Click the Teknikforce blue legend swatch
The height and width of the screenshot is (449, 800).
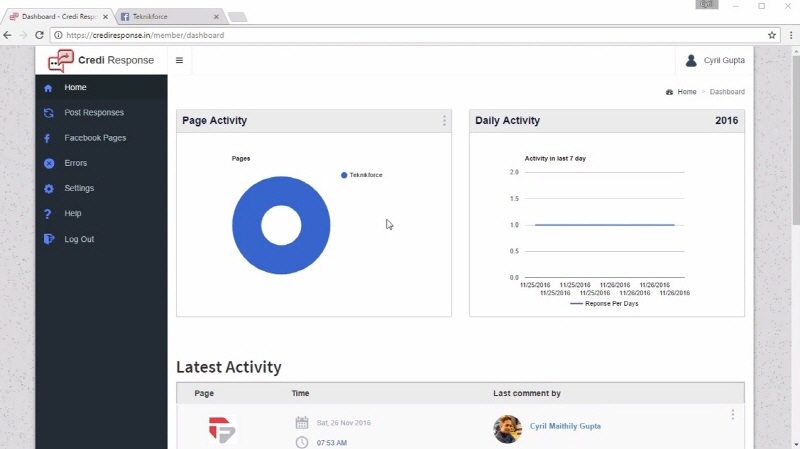pyautogui.click(x=344, y=175)
